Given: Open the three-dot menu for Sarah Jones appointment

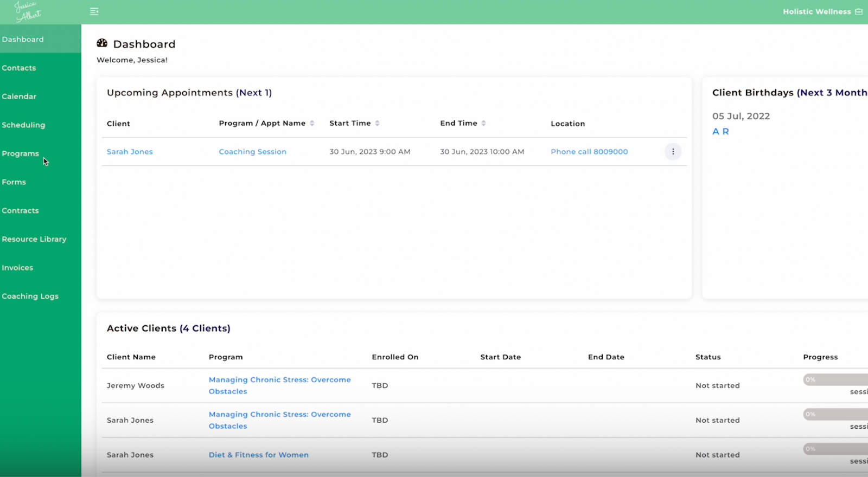Looking at the screenshot, I should [x=673, y=152].
